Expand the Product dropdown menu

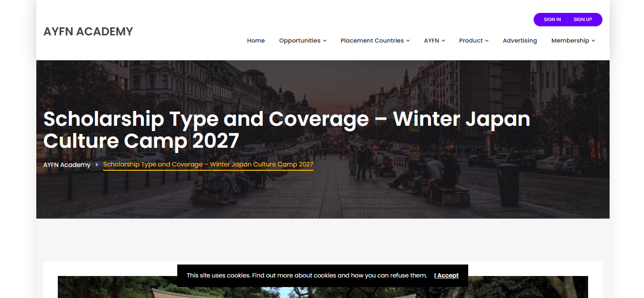[473, 41]
